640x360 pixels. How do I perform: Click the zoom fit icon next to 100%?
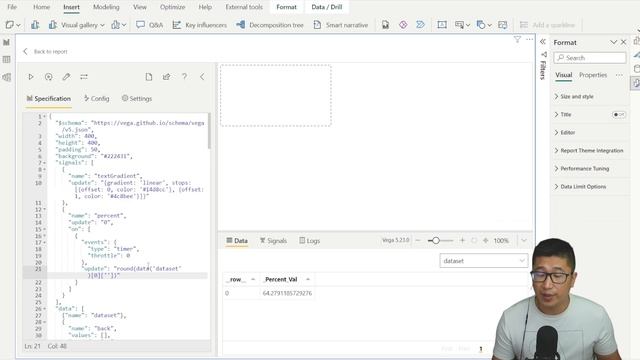[486, 241]
